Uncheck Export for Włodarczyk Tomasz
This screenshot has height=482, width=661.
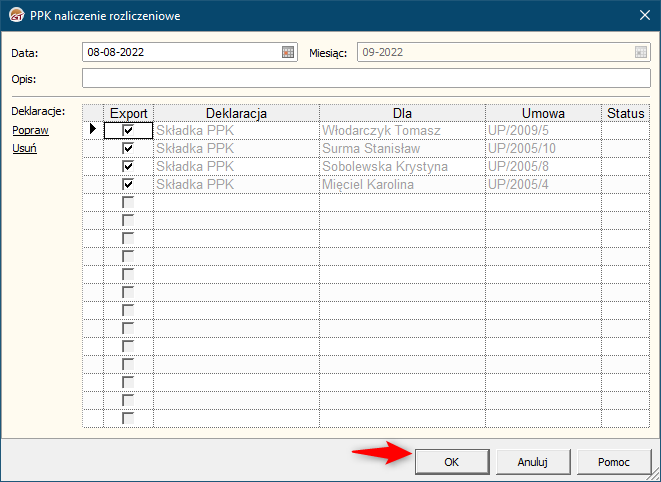(x=128, y=130)
